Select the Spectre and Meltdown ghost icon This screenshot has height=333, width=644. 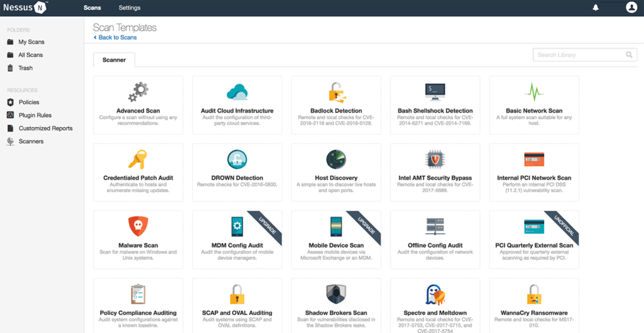(435, 294)
